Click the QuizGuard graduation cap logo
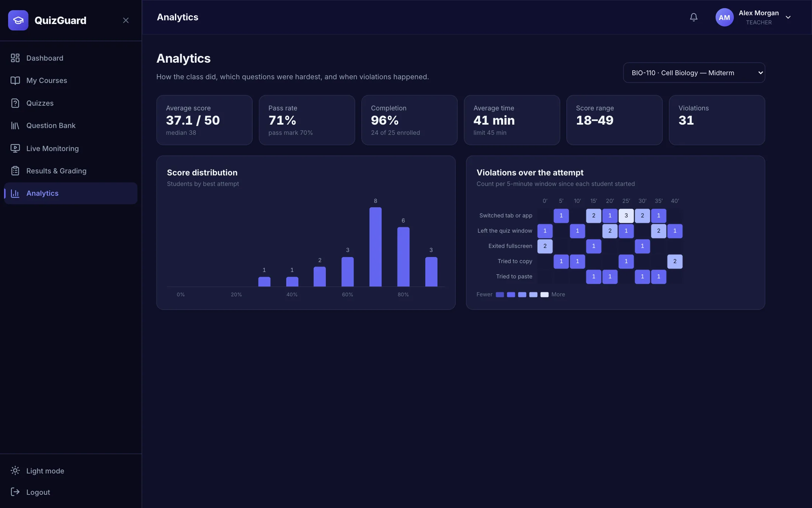The image size is (812, 508). (18, 20)
